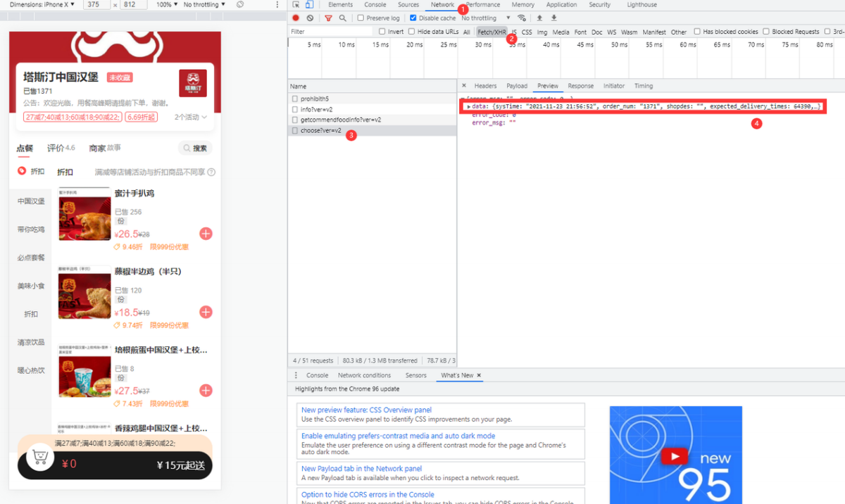Switch to the Console panel tab
The height and width of the screenshot is (504, 845).
coord(375,5)
